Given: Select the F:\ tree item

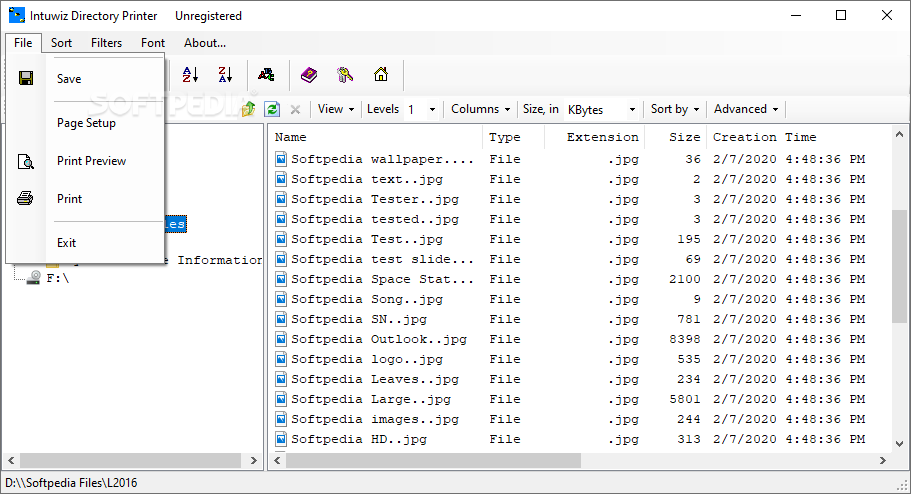Looking at the screenshot, I should click(x=58, y=278).
